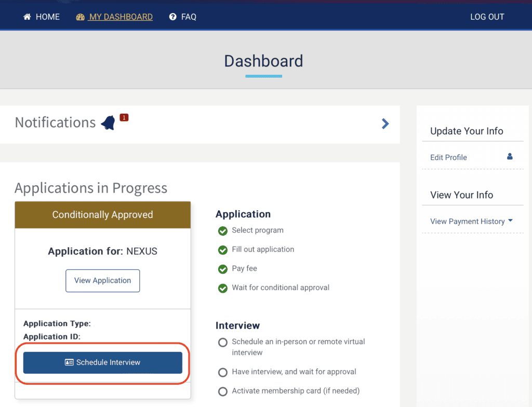
Task: Go to My Dashboard in navbar
Action: click(x=121, y=17)
